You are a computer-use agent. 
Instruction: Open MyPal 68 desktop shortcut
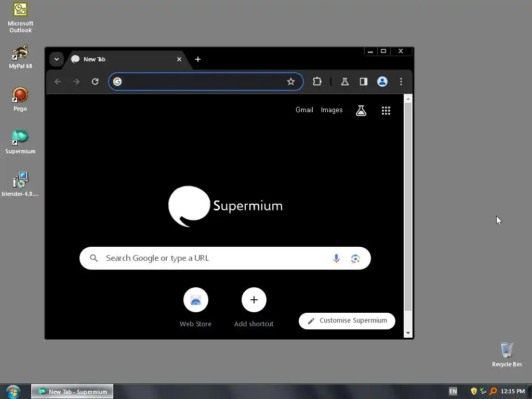[20, 57]
